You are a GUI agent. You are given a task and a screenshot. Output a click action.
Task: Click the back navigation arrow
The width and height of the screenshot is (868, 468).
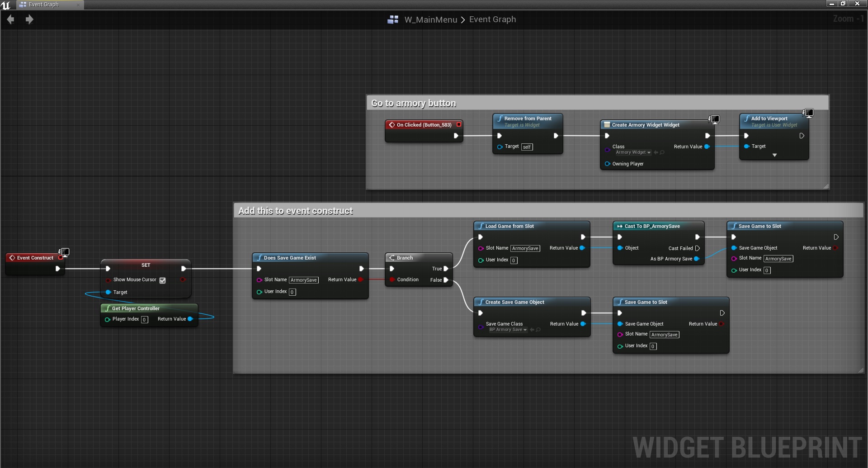point(10,19)
